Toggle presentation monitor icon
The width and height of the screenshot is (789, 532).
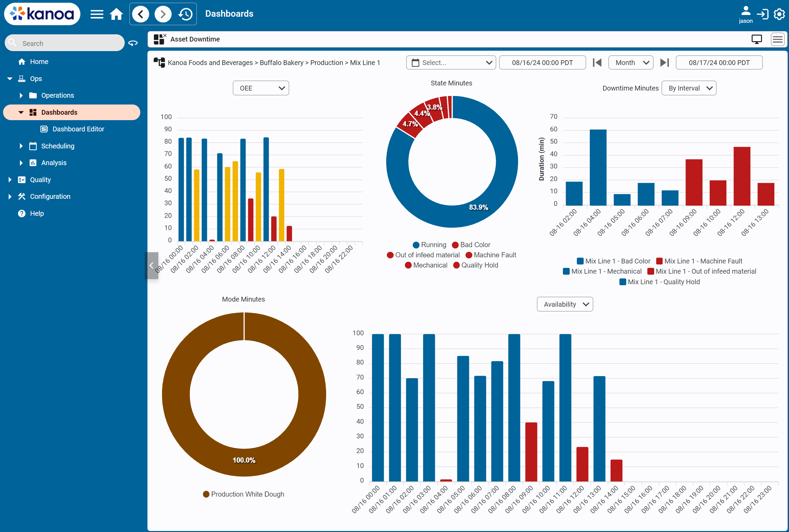(x=757, y=39)
